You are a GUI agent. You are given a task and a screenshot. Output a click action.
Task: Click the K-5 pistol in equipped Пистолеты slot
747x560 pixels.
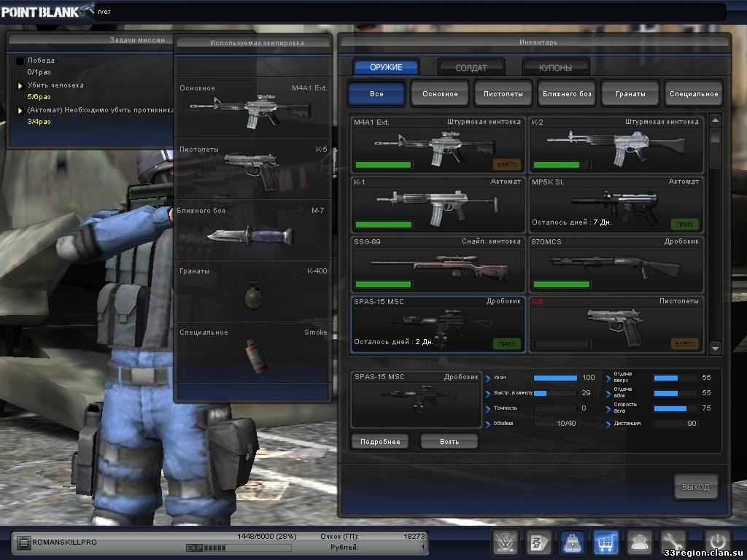pos(252,171)
